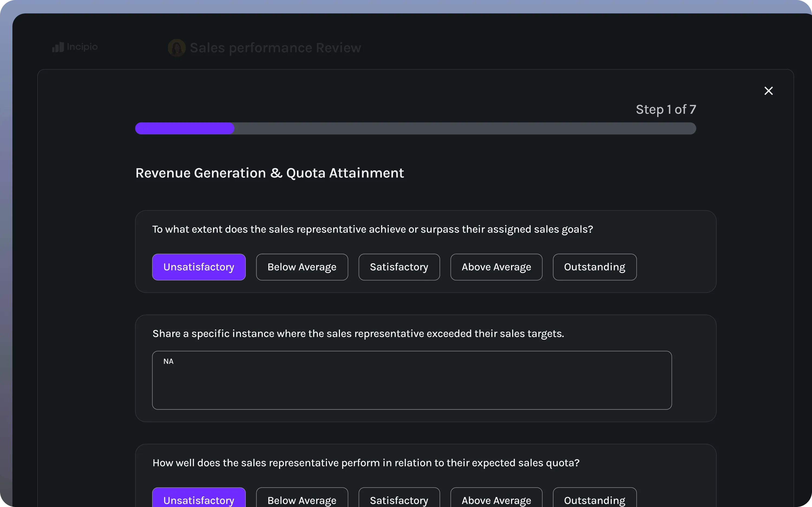
Task: Choose Below Average for sales goals question
Action: [x=302, y=267]
